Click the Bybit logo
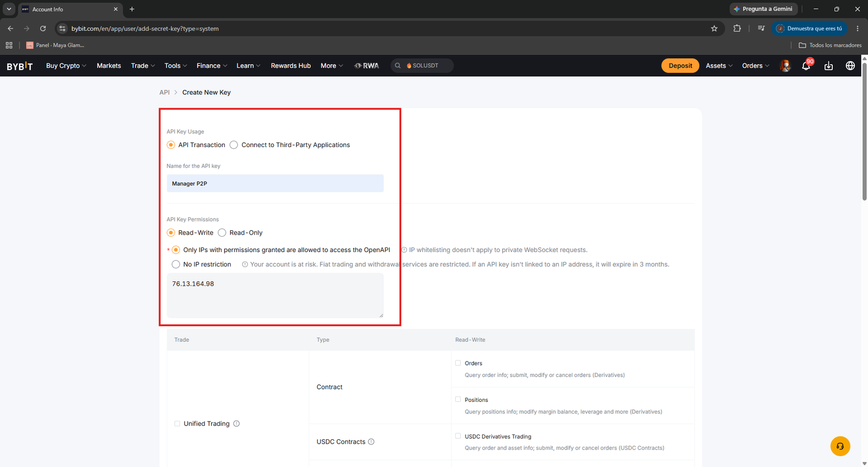The width and height of the screenshot is (868, 467). point(20,66)
